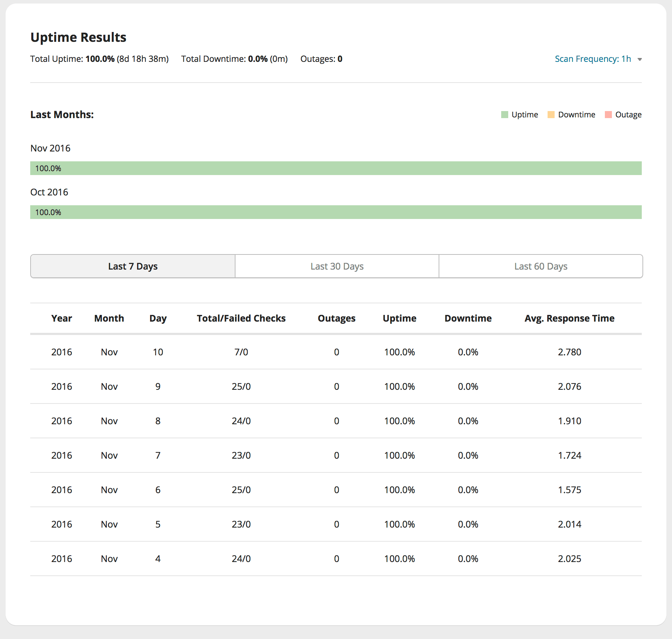Click the Outage legend label

(628, 115)
